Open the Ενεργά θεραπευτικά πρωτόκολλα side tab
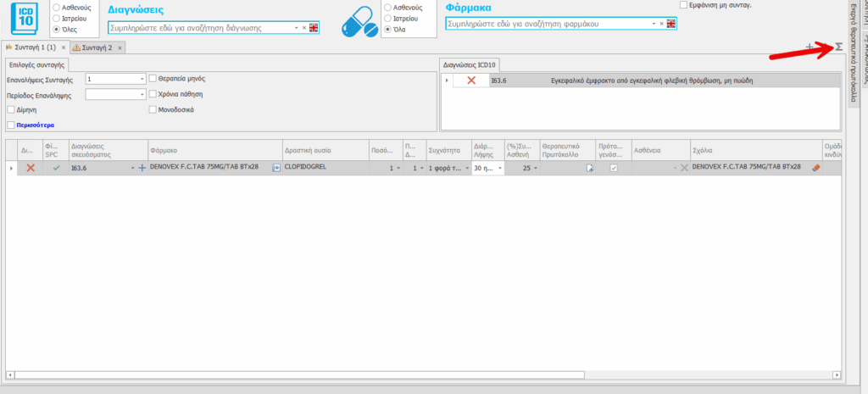Viewport: 868px width, 394px height. 850,59
